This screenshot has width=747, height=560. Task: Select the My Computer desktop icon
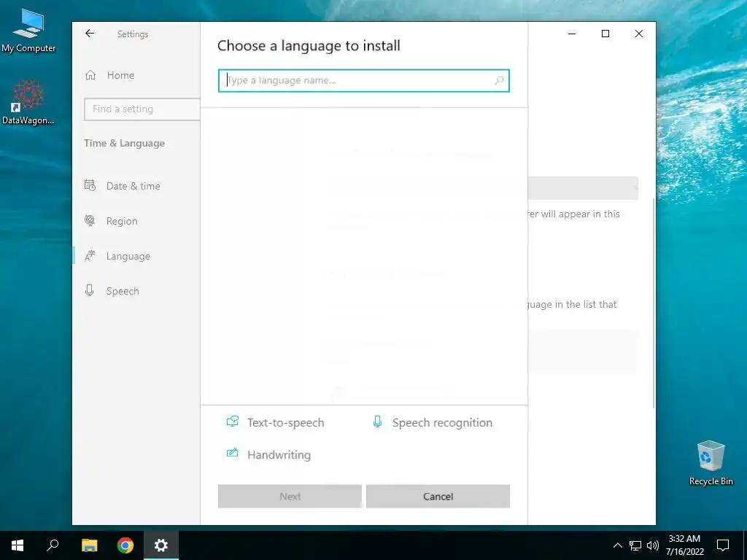[x=28, y=31]
